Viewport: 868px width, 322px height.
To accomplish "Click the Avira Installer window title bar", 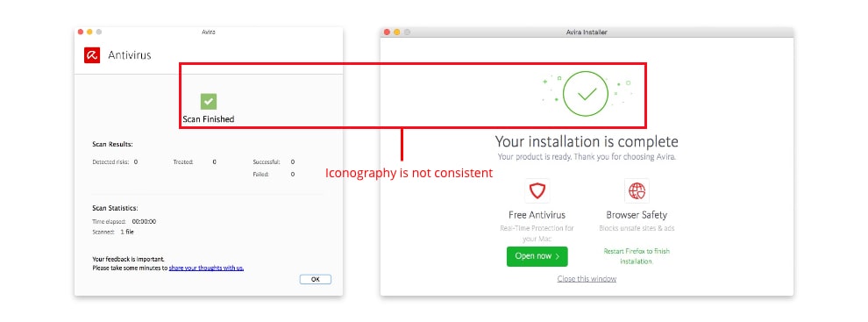I will [587, 32].
